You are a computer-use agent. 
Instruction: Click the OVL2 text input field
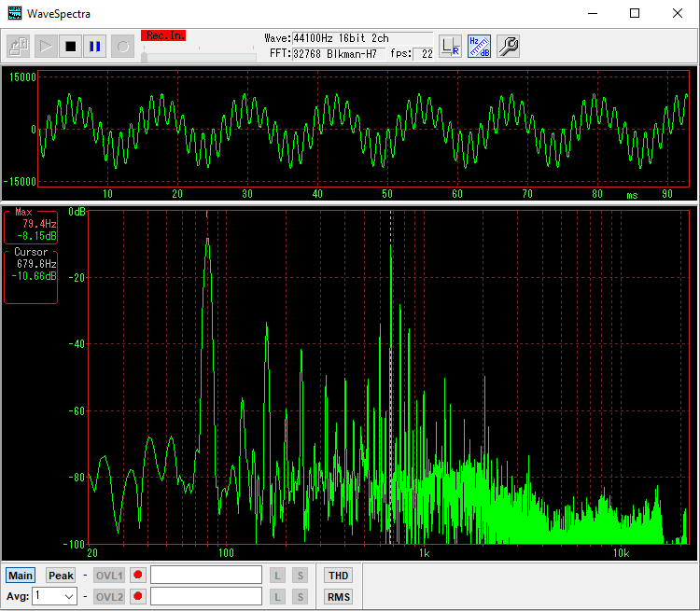(206, 596)
